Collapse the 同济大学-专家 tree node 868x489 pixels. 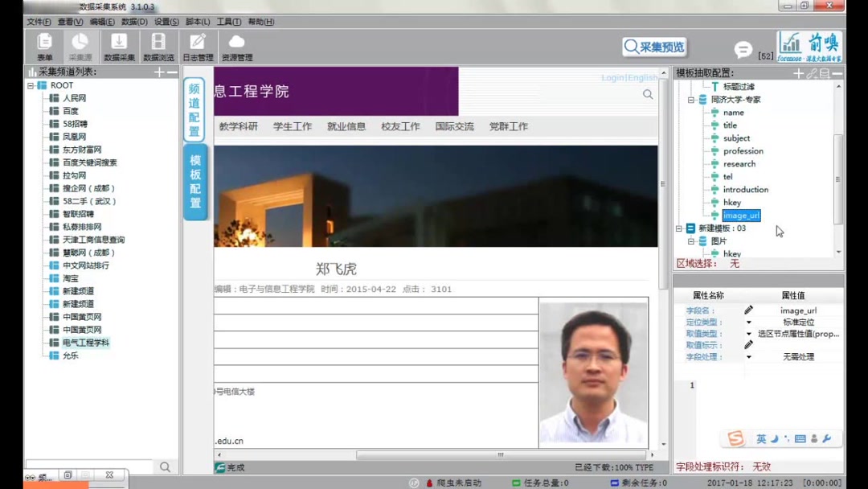693,99
